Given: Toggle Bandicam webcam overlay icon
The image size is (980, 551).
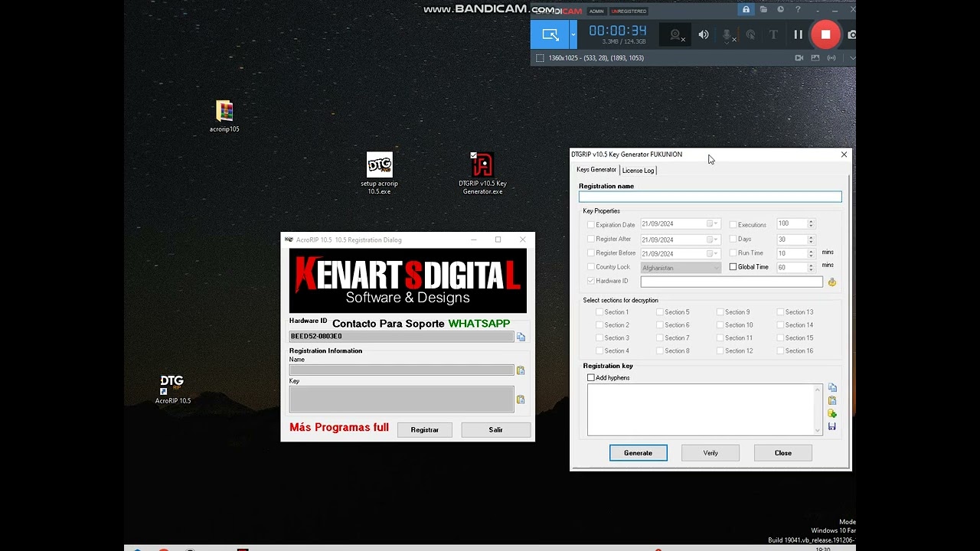Looking at the screenshot, I should (676, 34).
